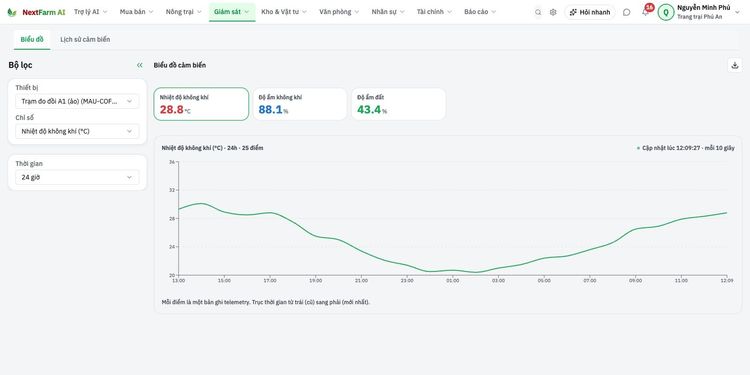Click the Bộ lọc heading
The height and width of the screenshot is (375, 750).
click(x=20, y=65)
